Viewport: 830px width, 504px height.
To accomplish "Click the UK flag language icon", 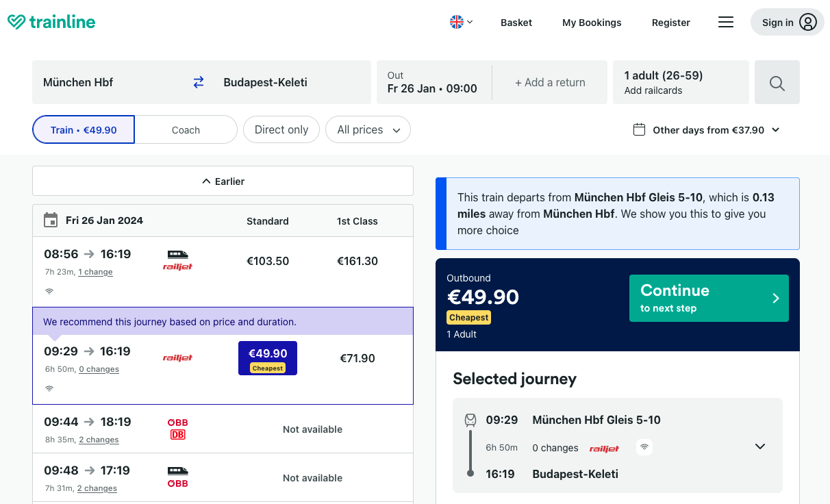I will coord(457,22).
